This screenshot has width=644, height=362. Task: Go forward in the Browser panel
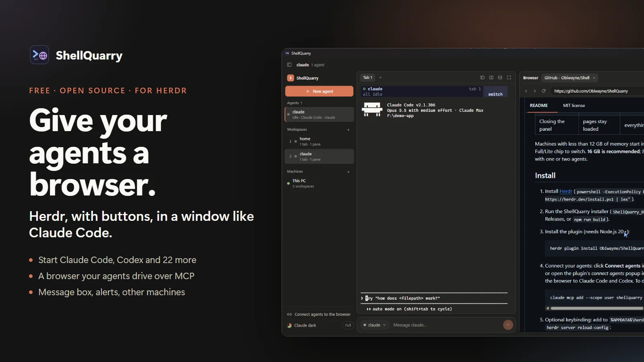click(x=535, y=91)
